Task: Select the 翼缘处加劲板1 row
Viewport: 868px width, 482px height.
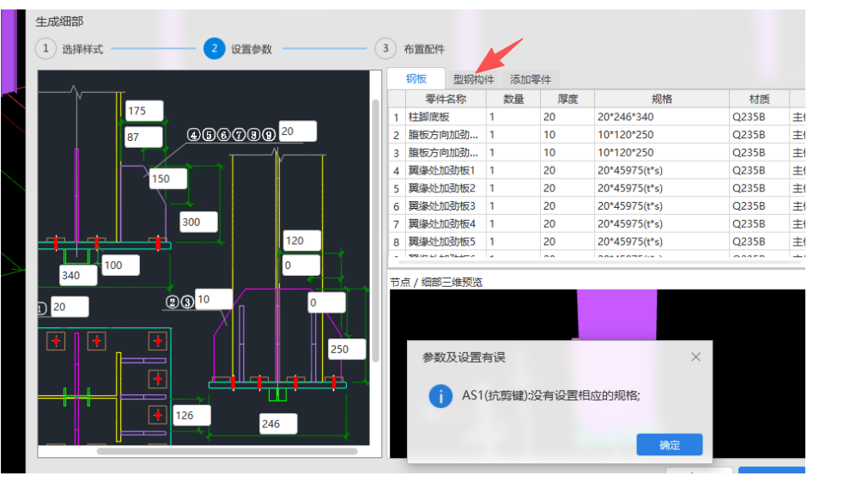Action: (597, 170)
